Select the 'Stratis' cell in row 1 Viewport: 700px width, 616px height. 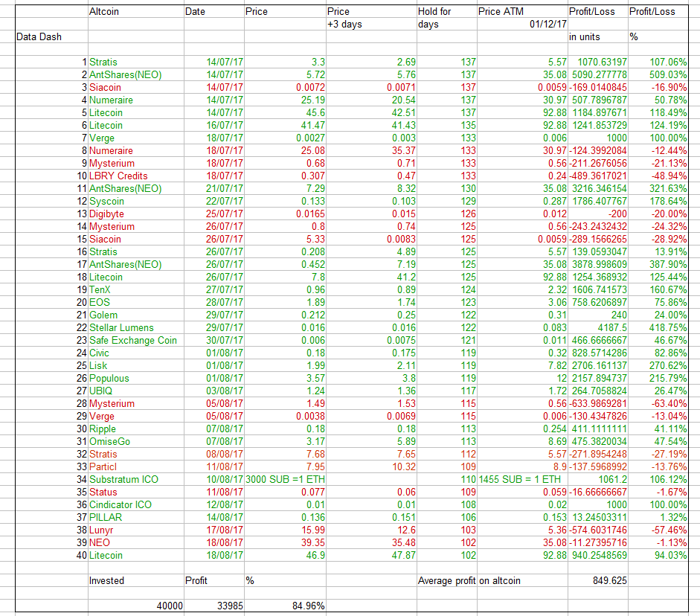pos(136,62)
